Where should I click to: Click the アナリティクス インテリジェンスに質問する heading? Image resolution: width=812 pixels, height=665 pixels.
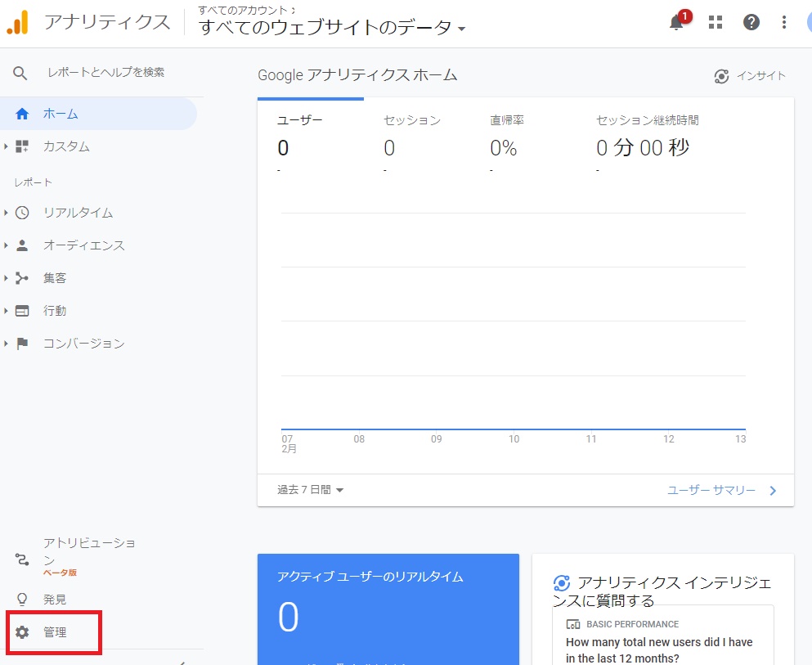[663, 591]
